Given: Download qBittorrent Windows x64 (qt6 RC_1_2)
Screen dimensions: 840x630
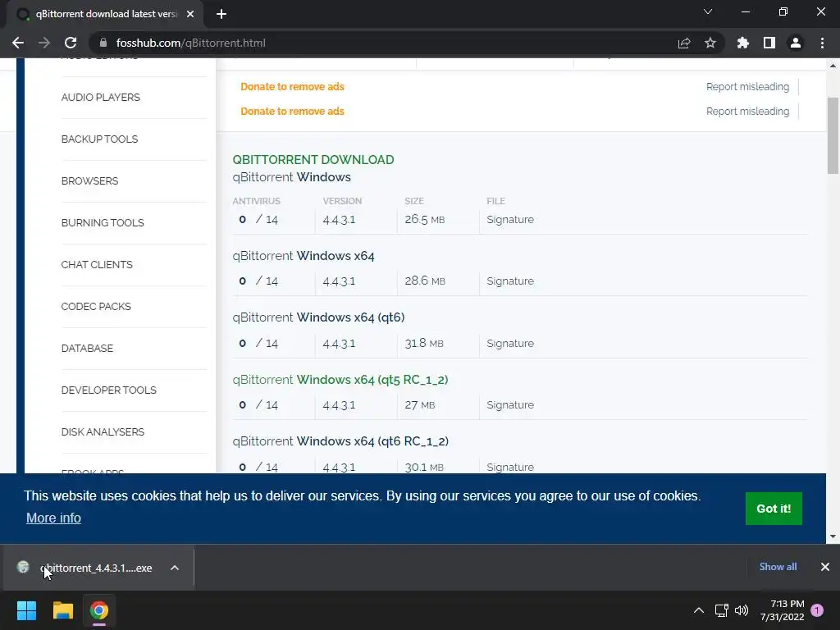Looking at the screenshot, I should click(340, 441).
